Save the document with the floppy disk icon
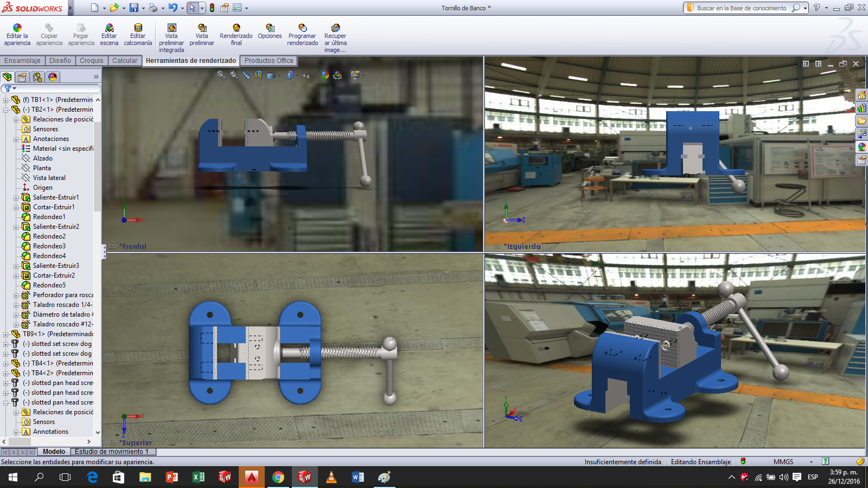This screenshot has height=488, width=868. (x=133, y=8)
